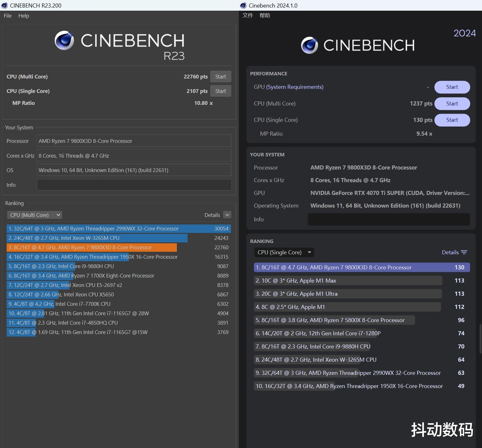482x448 pixels.
Task: Click Cinebench R23 title bar app icon
Action: (4, 5)
